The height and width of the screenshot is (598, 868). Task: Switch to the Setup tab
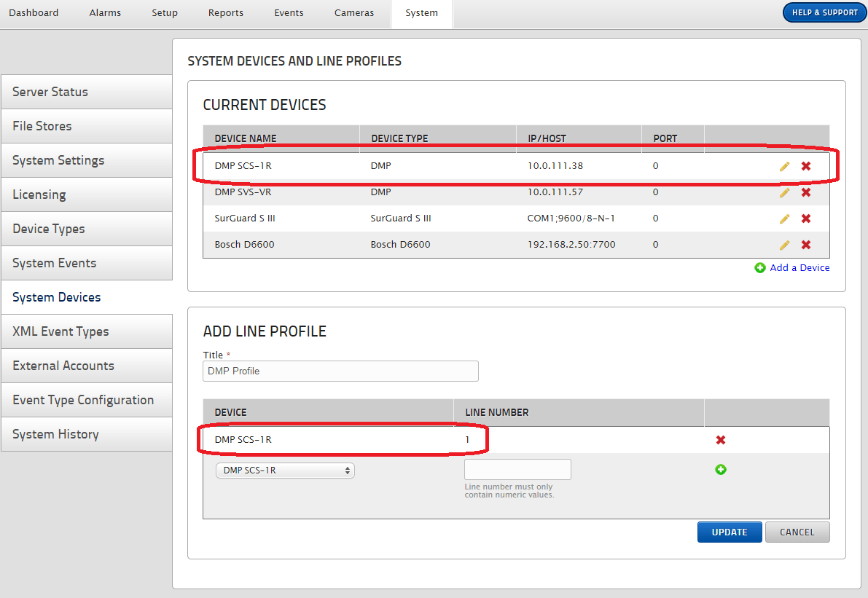click(x=165, y=12)
